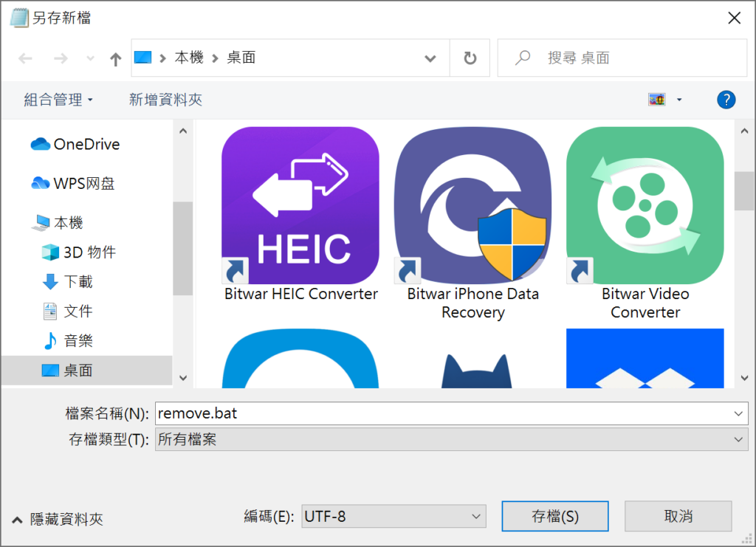The image size is (756, 547).
Task: Open the 組合管理 menu
Action: click(x=58, y=100)
